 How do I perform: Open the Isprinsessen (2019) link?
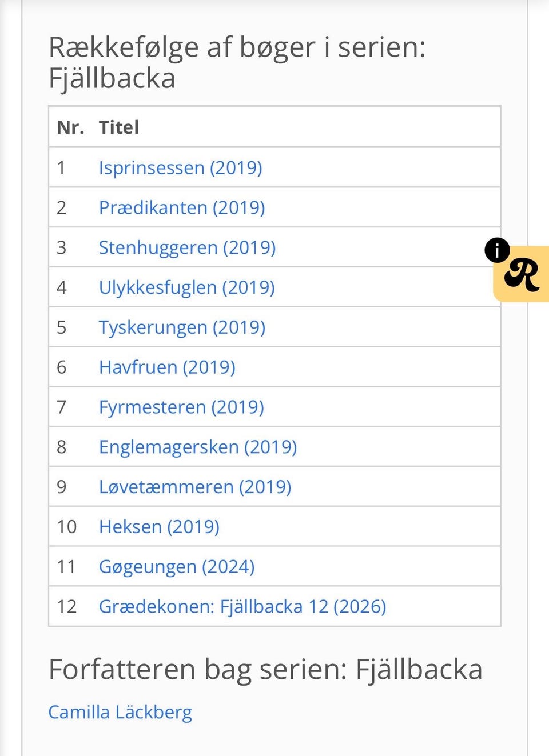pos(180,168)
